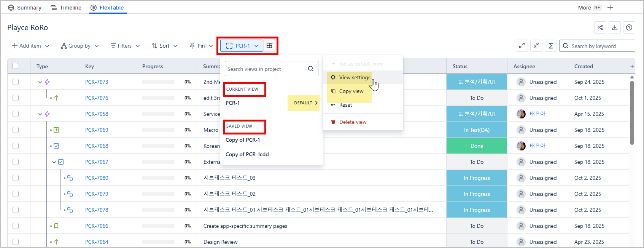This screenshot has height=248, width=644.
Task: Click Add item button
Action: click(x=30, y=46)
